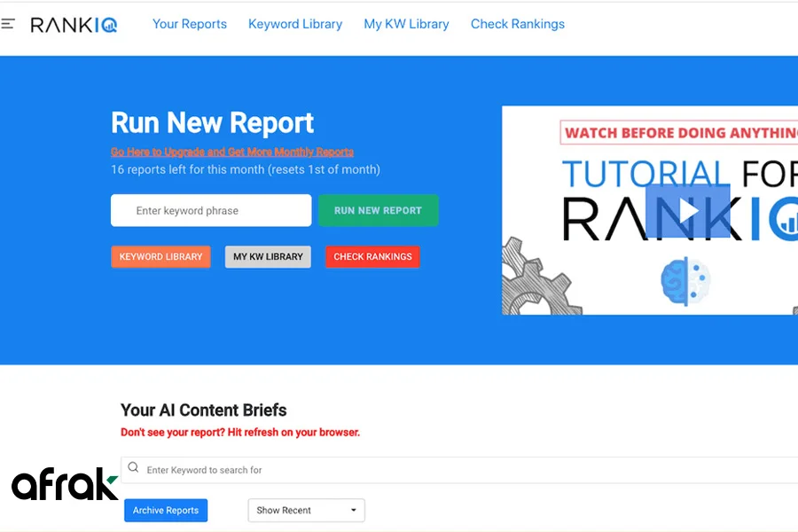Open Check Rankings nav item

[518, 24]
